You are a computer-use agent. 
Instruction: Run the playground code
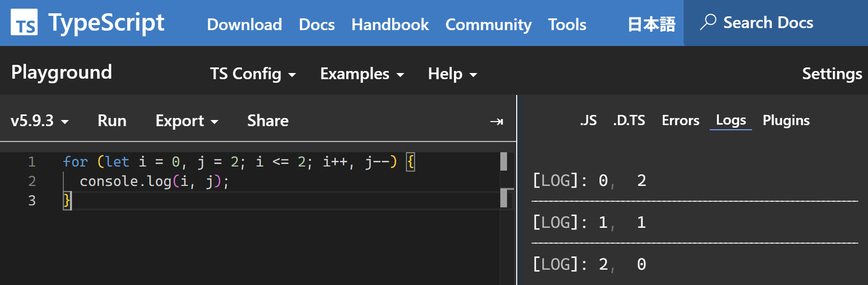pos(112,121)
